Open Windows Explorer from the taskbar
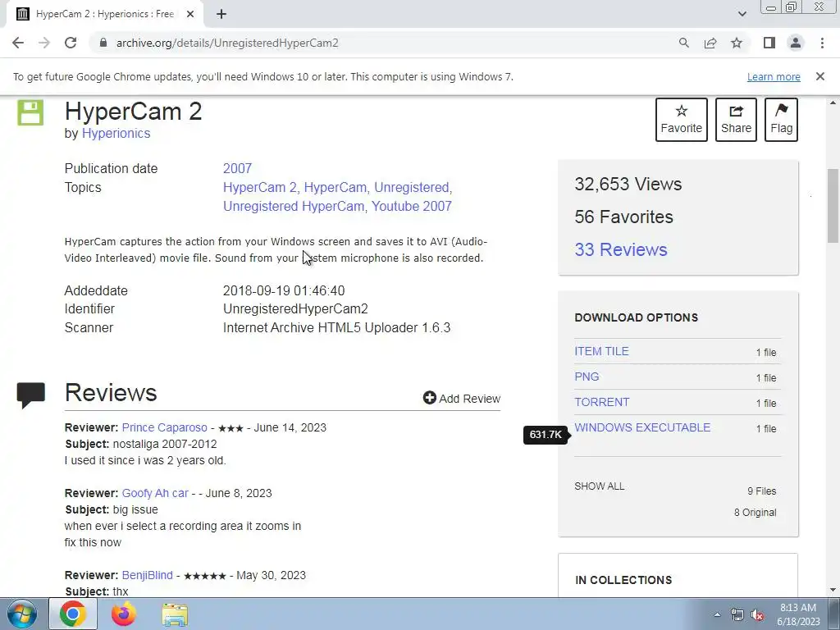Image resolution: width=840 pixels, height=630 pixels. (x=175, y=614)
